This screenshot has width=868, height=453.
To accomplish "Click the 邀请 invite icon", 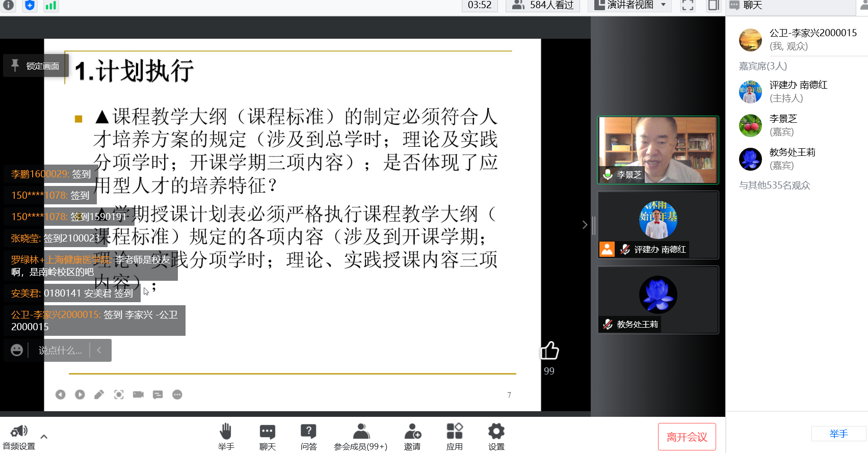I will (x=412, y=437).
